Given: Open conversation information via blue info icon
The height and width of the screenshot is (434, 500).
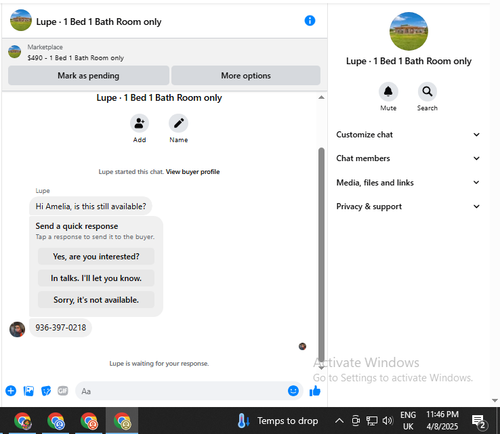Looking at the screenshot, I should tap(310, 21).
